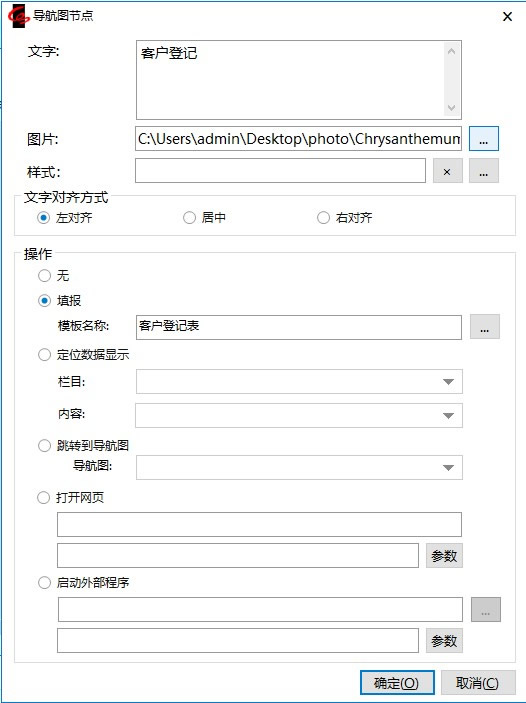The height and width of the screenshot is (703, 526).
Task: Clear the 样式 field using the × button
Action: tap(447, 171)
